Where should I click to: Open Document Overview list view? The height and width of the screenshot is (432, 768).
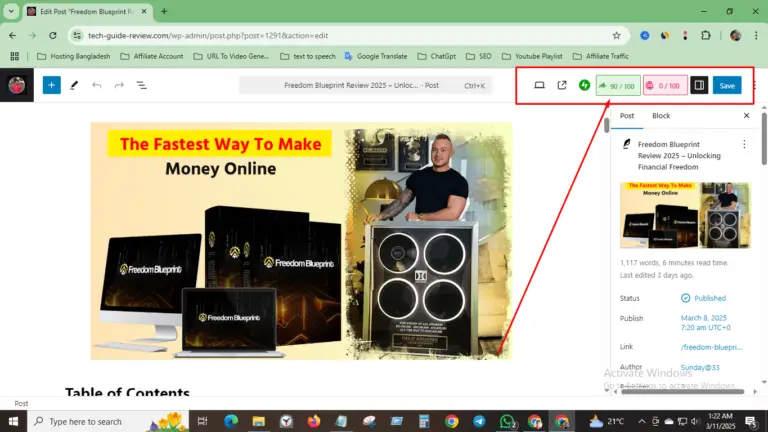(142, 85)
